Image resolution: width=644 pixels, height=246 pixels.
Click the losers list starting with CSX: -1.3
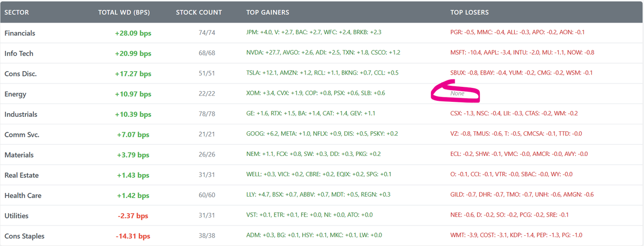point(514,114)
